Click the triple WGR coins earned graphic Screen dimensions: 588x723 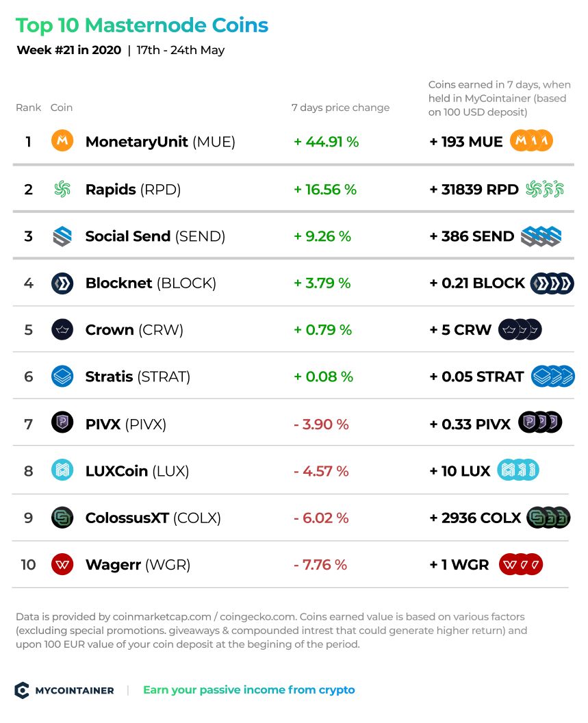(521, 564)
